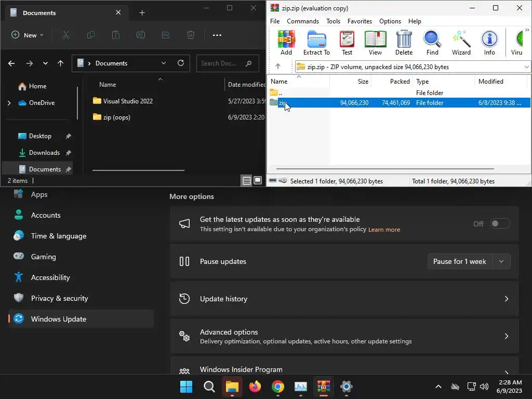Screen dimensions: 532x399
Task: Click Paste icon in File Explorer toolbar
Action: [x=116, y=35]
